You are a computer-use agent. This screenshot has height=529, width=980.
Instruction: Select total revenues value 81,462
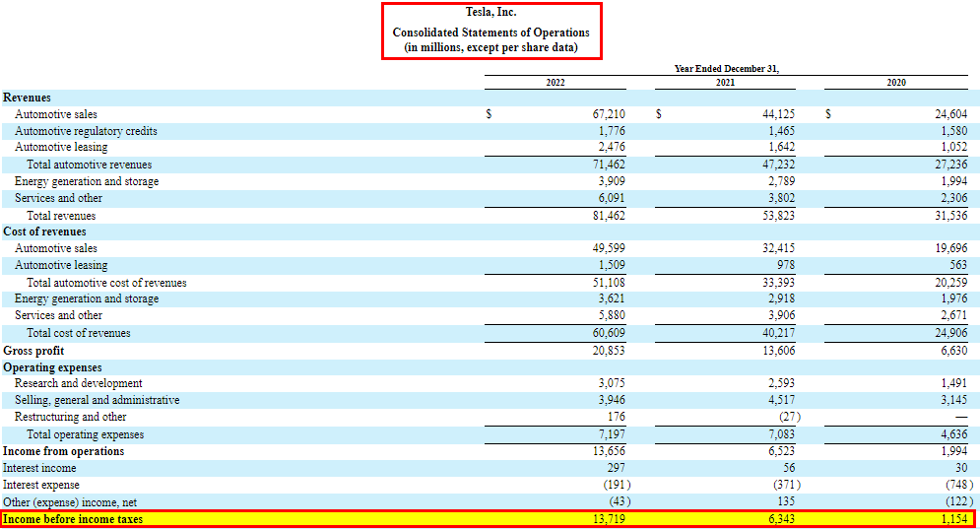click(x=609, y=216)
